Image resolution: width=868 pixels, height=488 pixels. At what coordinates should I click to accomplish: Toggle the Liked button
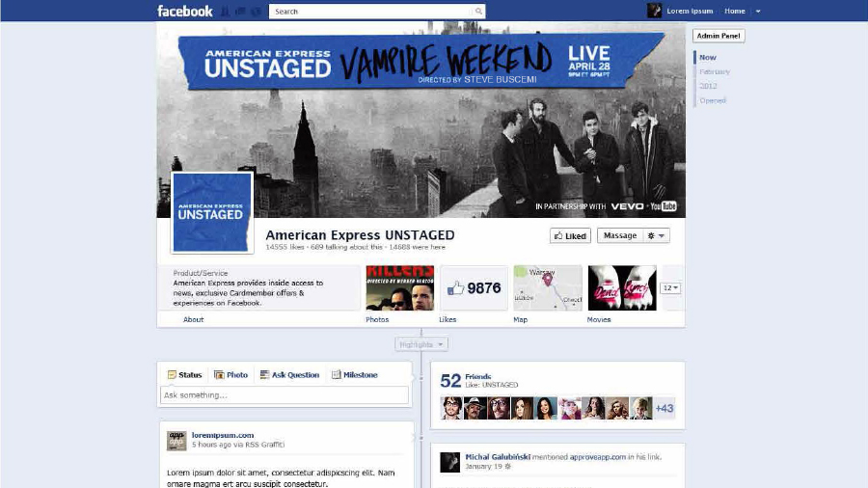coord(570,235)
